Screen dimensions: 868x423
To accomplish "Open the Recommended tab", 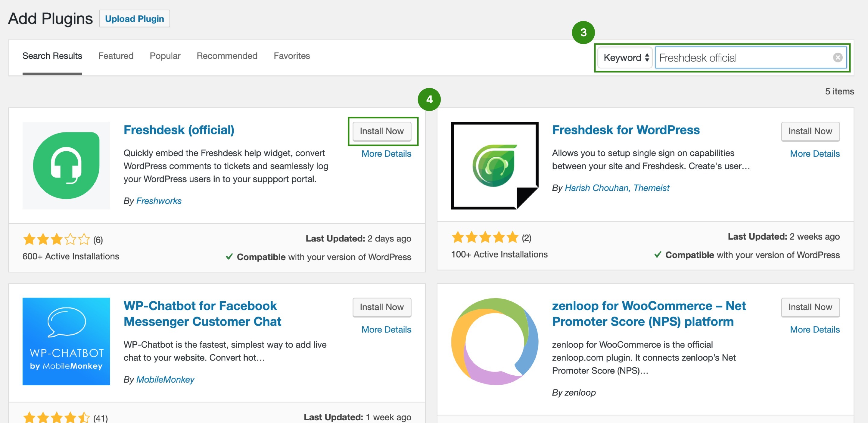I will coord(227,56).
